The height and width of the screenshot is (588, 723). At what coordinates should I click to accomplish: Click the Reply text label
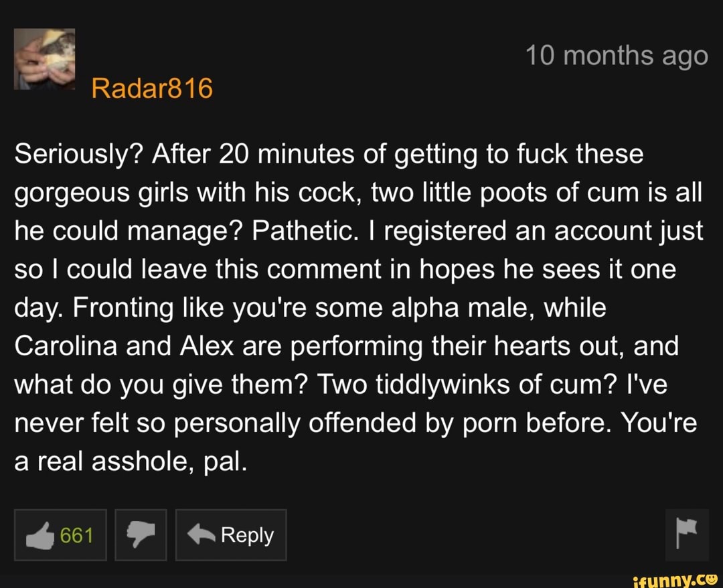tap(247, 535)
